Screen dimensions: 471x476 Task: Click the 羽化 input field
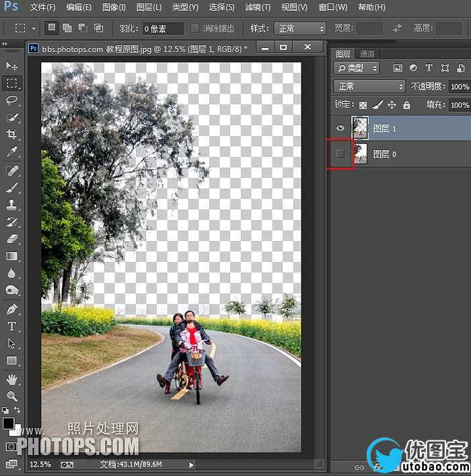[x=164, y=29]
